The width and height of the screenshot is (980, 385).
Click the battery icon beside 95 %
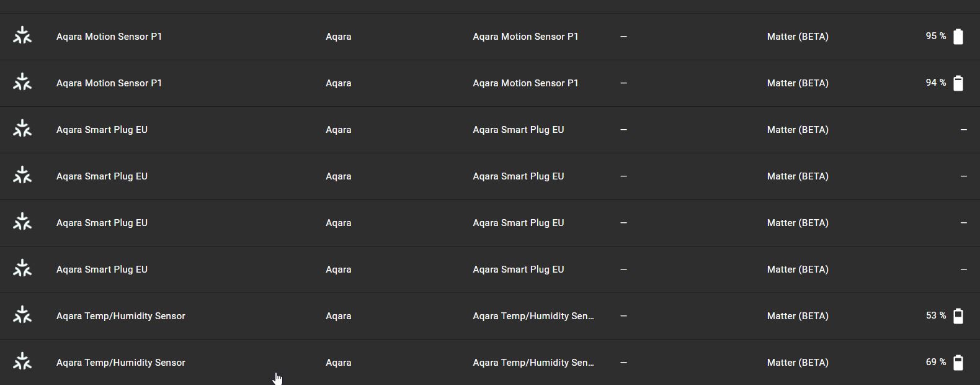[958, 37]
